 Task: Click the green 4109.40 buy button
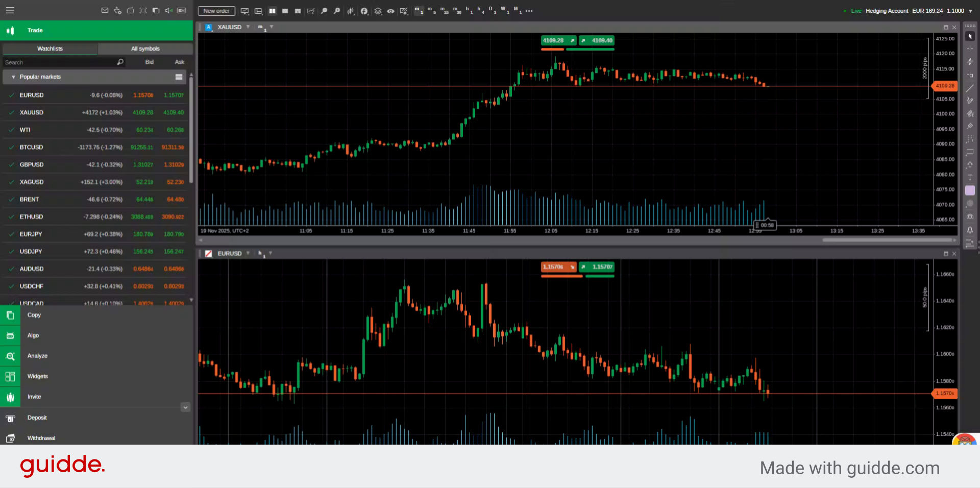click(597, 40)
